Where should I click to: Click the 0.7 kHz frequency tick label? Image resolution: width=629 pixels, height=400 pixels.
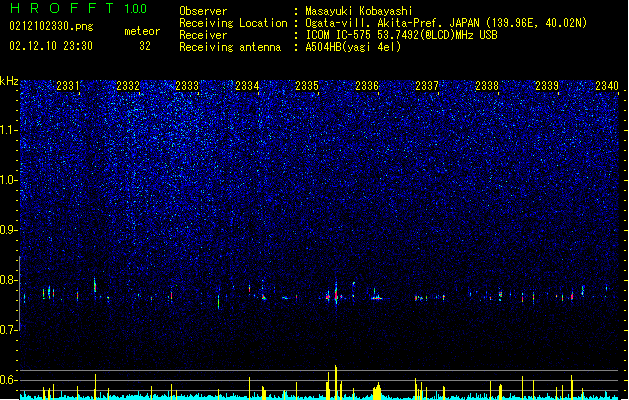point(8,330)
